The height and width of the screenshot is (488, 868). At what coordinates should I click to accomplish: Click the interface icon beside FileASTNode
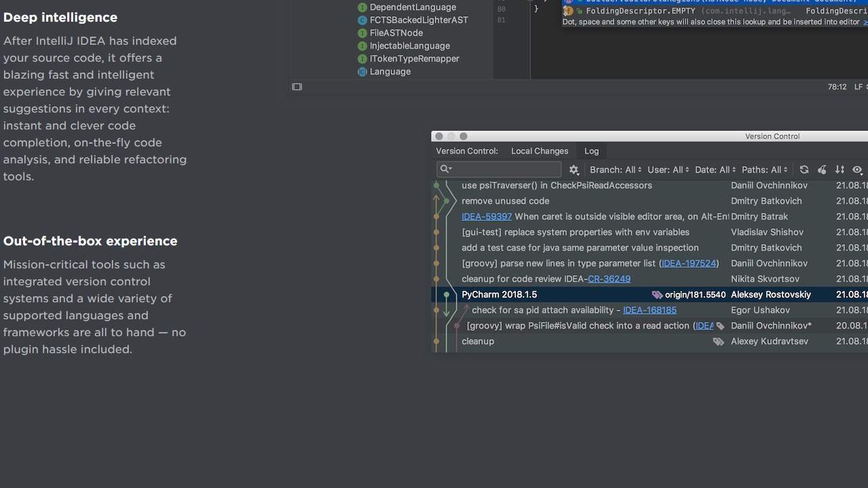[x=362, y=33]
